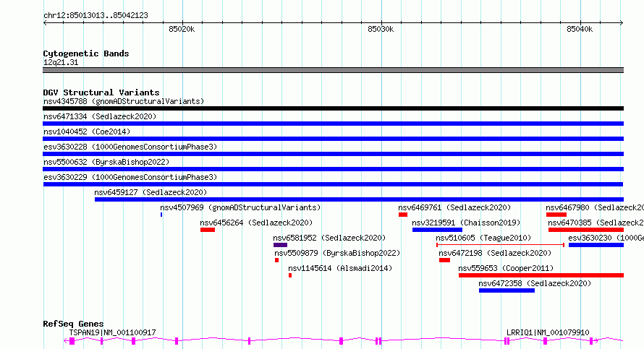Open nsv5500632 (ByrskaBishop2022) variant label
The image size is (644, 349).
(x=106, y=162)
